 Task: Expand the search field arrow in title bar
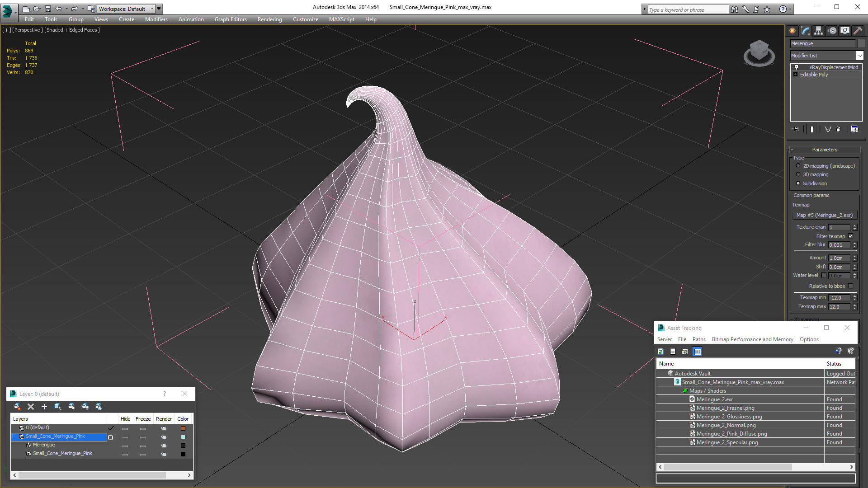pyautogui.click(x=644, y=9)
